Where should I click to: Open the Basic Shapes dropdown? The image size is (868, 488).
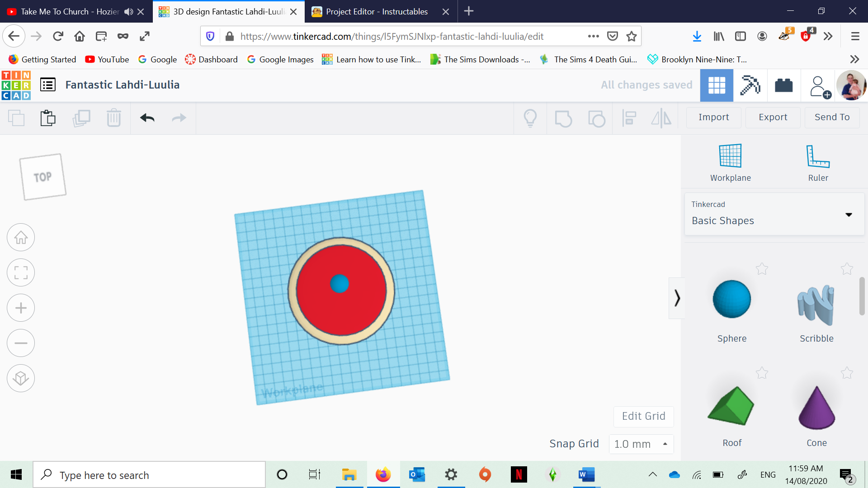[x=774, y=214]
